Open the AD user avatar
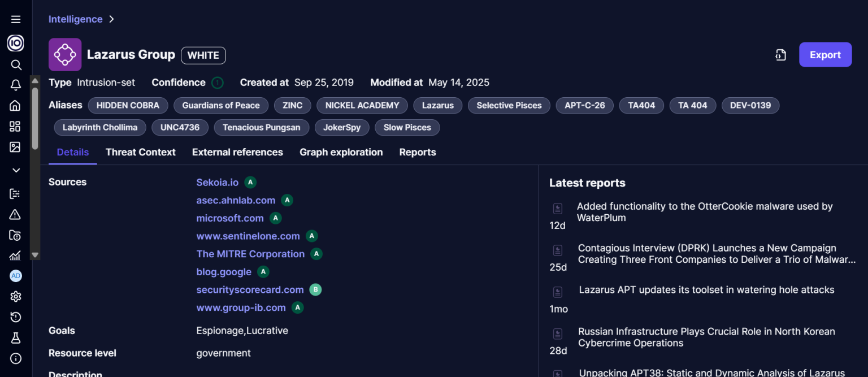Screen dimensions: 868x377 [x=16, y=276]
